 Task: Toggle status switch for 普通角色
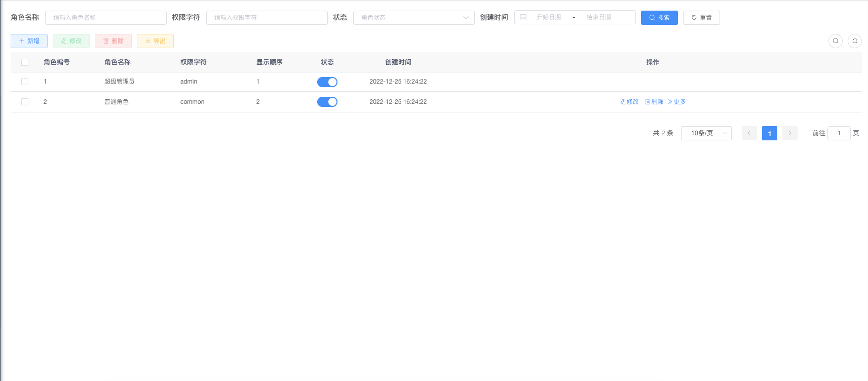(x=327, y=102)
